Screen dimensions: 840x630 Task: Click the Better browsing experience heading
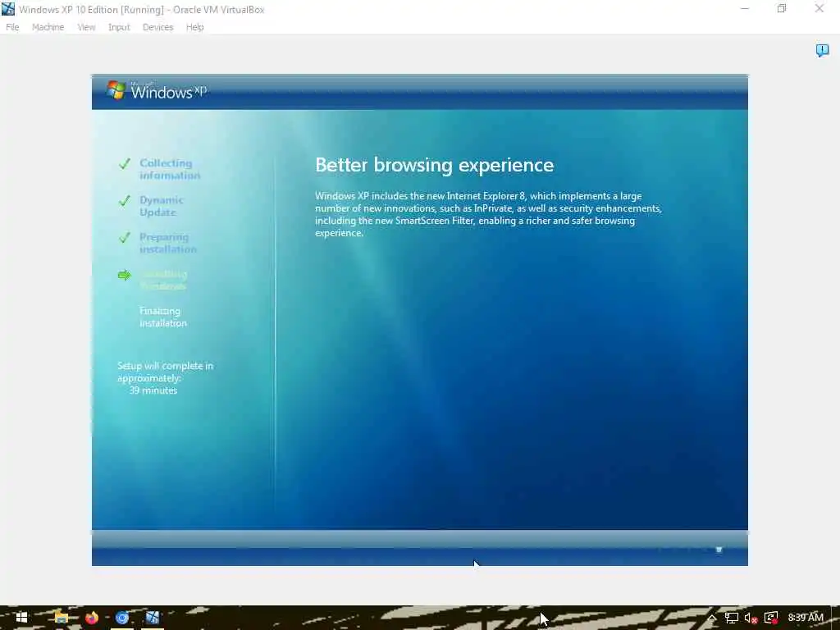coord(434,165)
